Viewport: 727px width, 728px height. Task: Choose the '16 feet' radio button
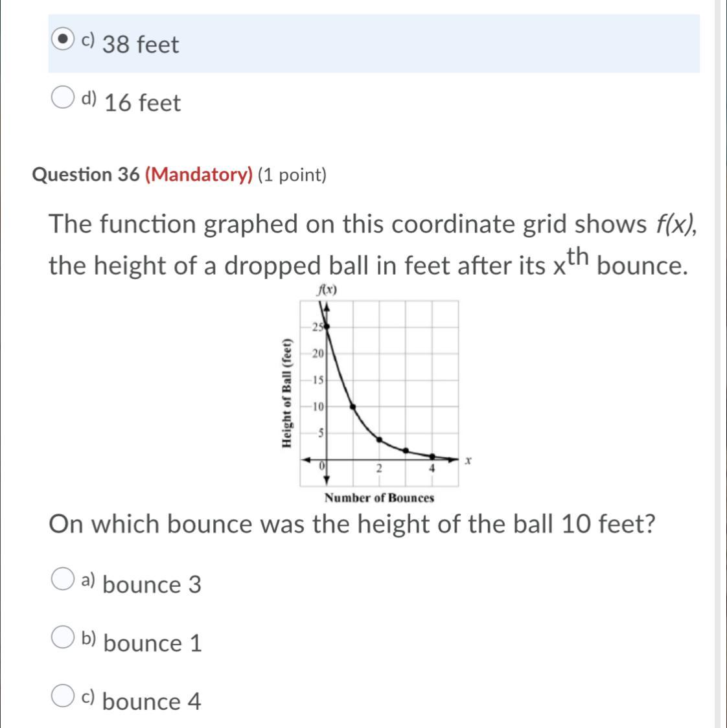click(63, 98)
